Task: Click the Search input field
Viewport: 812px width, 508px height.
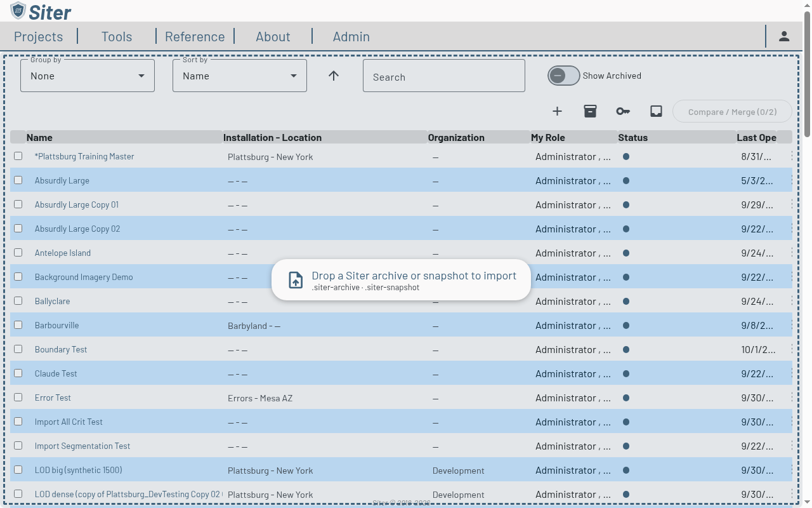Action: click(x=444, y=76)
